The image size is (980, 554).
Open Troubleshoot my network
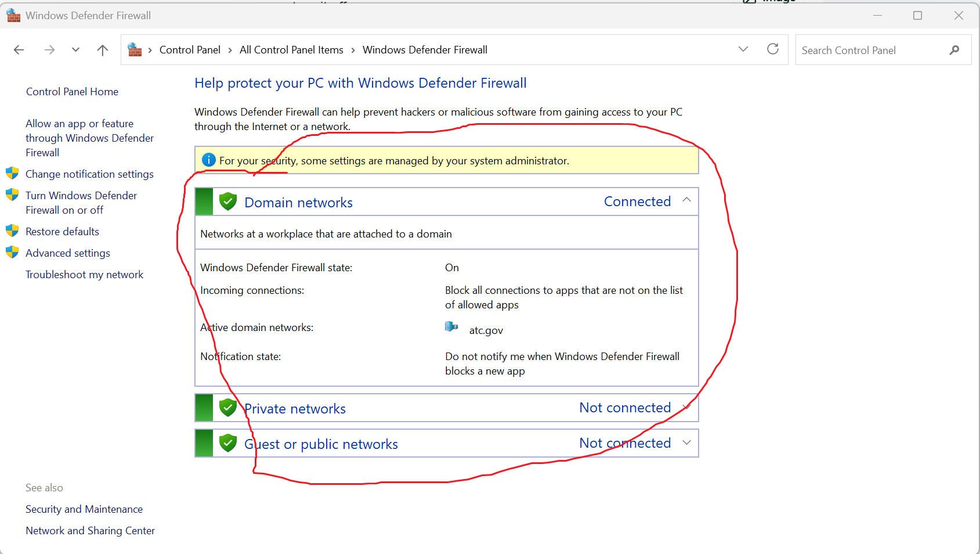tap(84, 275)
